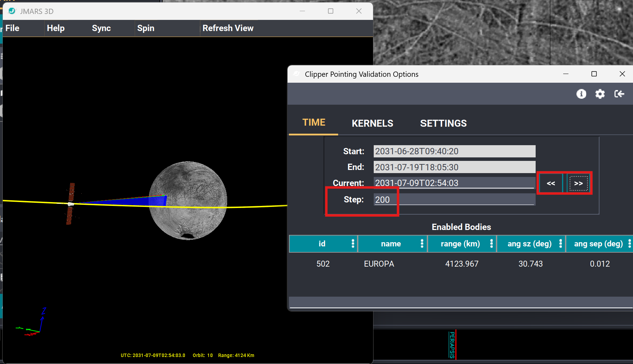Select the 0.012 angular separation cell
The height and width of the screenshot is (364, 633).
pos(600,264)
